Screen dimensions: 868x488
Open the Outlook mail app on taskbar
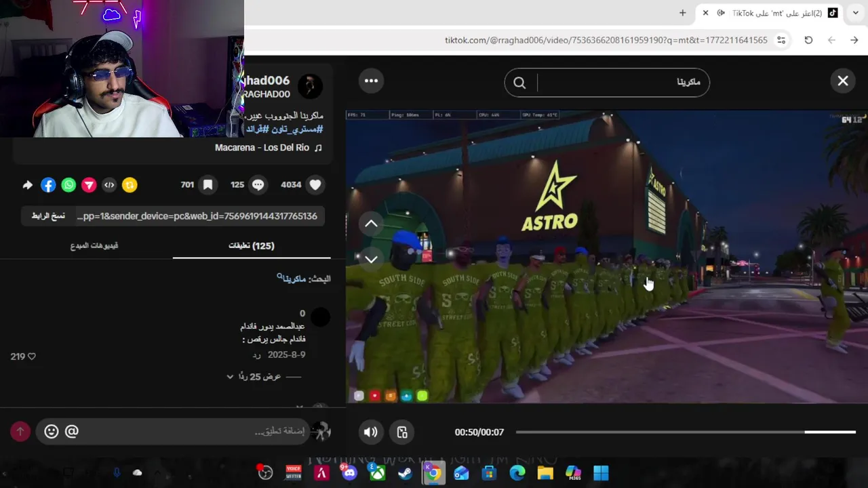461,472
